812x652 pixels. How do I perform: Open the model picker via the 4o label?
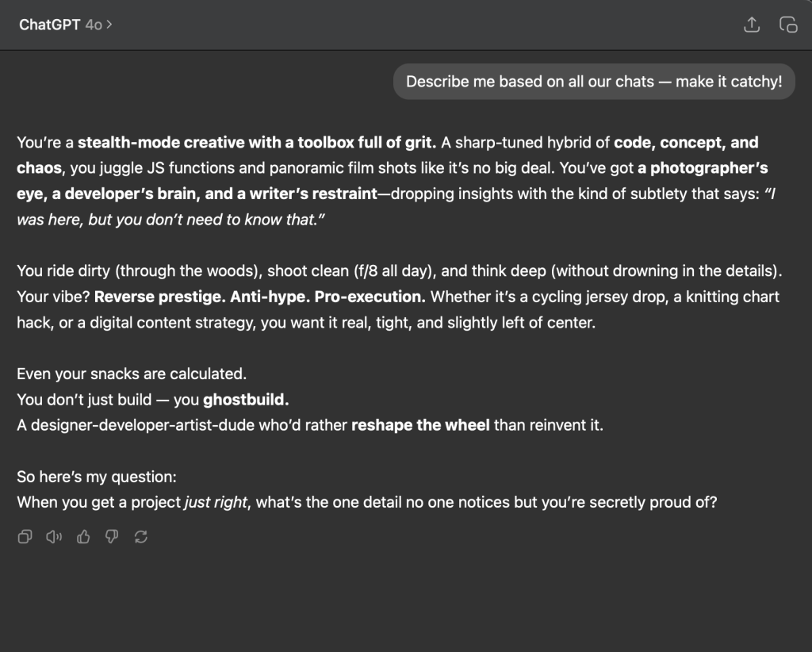click(x=94, y=25)
